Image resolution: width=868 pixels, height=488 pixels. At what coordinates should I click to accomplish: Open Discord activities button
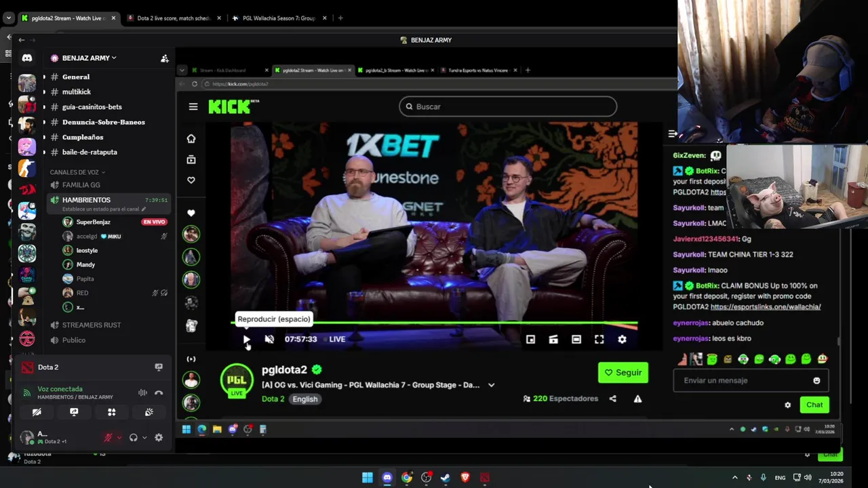[x=111, y=412]
